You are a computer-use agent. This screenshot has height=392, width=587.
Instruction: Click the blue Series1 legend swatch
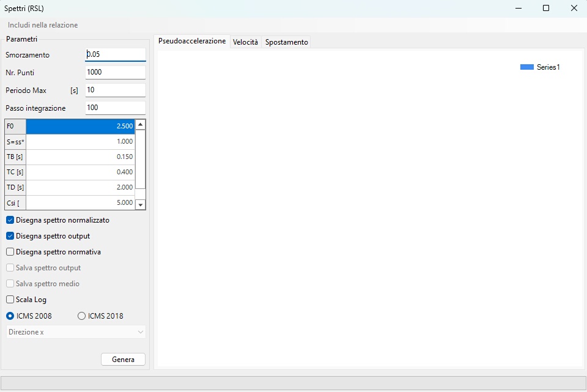click(x=526, y=67)
